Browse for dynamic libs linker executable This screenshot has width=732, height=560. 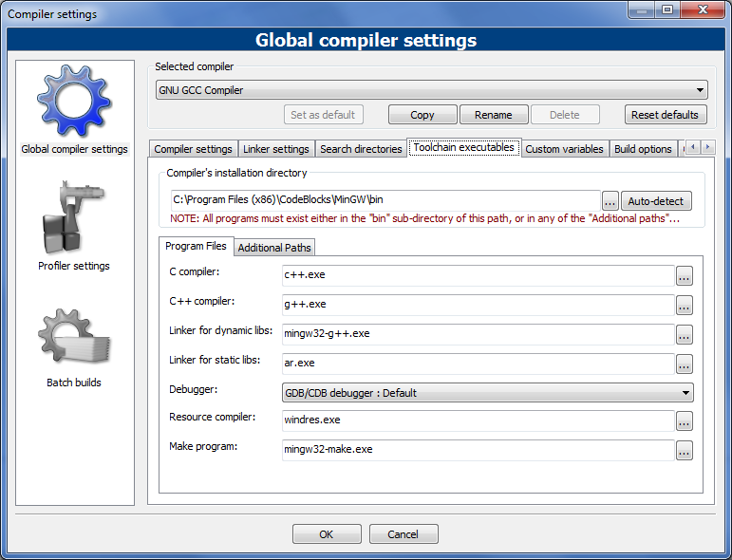684,334
